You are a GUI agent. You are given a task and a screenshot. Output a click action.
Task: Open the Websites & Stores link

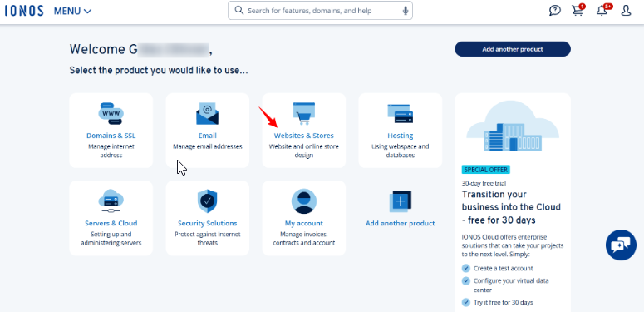pyautogui.click(x=304, y=136)
